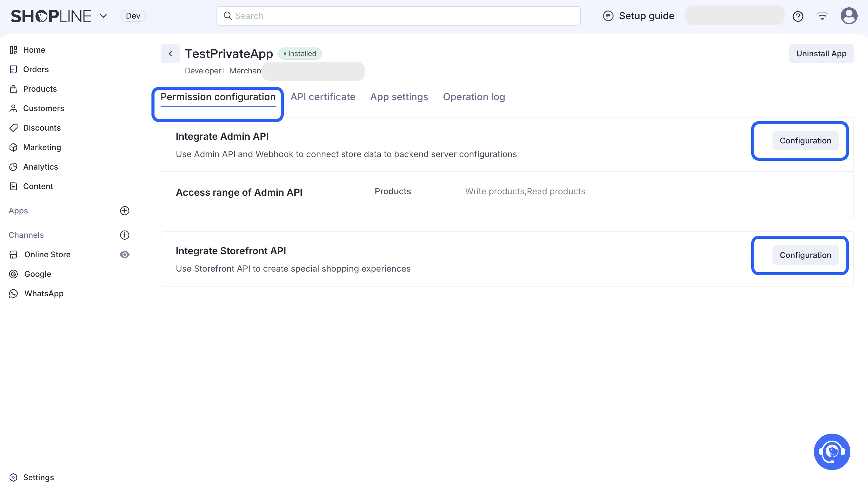This screenshot has width=868, height=489.
Task: Toggle Online Store eye preview icon
Action: (125, 255)
